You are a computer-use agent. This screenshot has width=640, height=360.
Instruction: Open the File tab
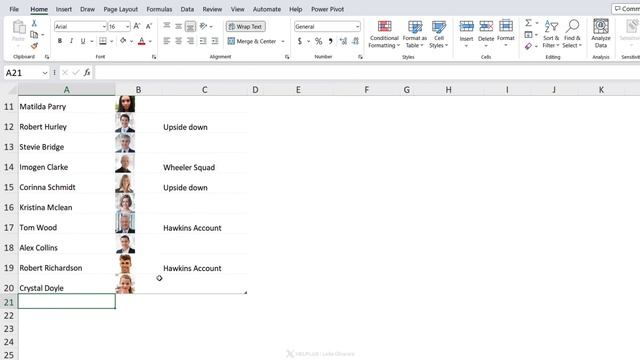14,9
